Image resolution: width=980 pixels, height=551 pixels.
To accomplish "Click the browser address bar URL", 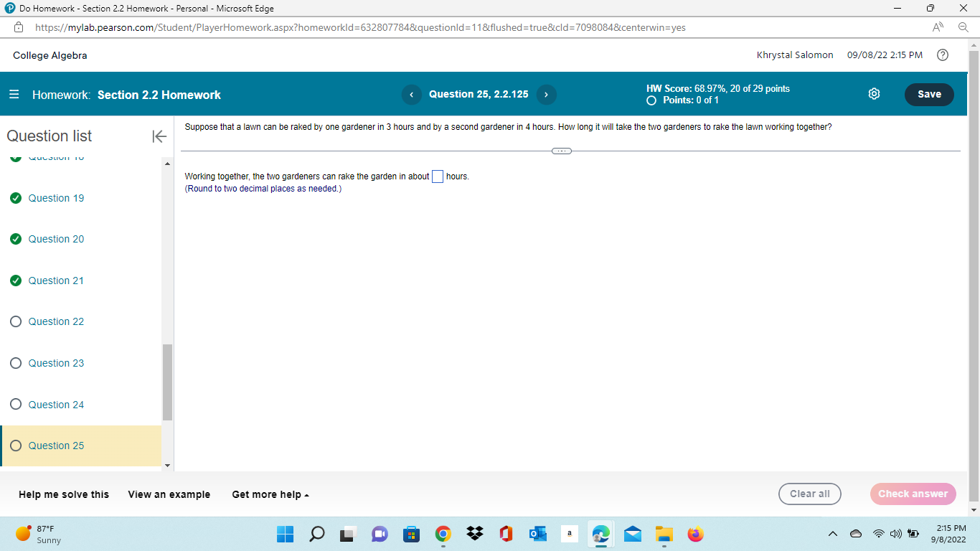I will [360, 27].
